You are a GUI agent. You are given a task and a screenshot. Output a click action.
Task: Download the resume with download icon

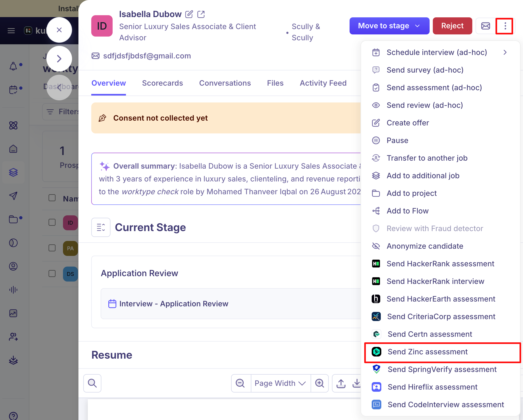[x=356, y=383]
